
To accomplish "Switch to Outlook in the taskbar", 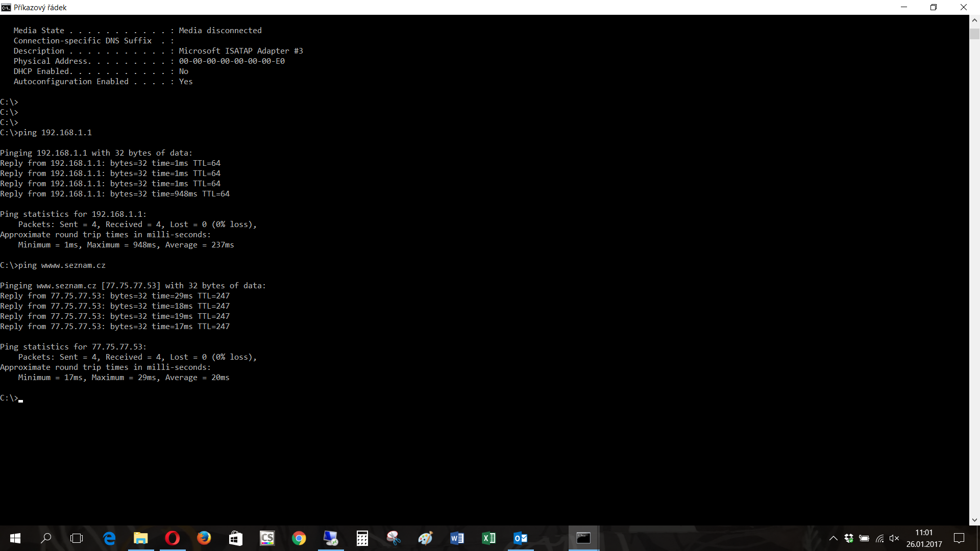I will [520, 538].
